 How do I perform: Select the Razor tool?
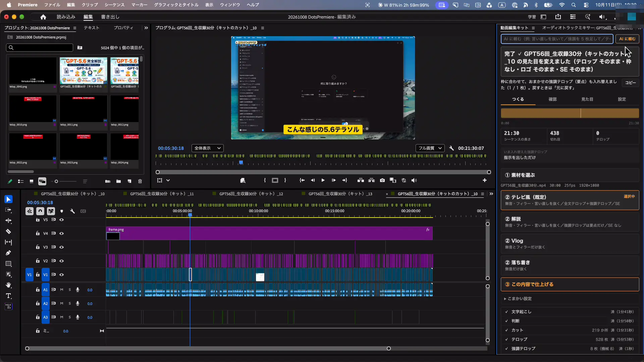8,232
